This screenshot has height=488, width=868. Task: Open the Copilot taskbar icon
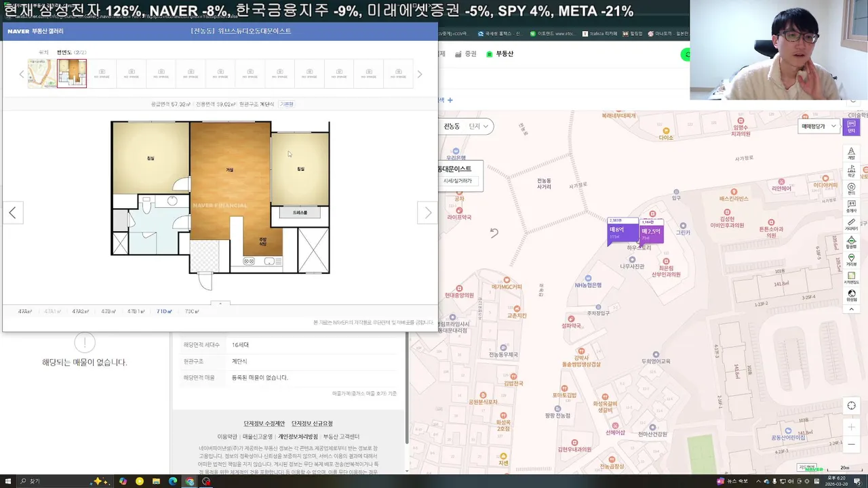tap(123, 481)
